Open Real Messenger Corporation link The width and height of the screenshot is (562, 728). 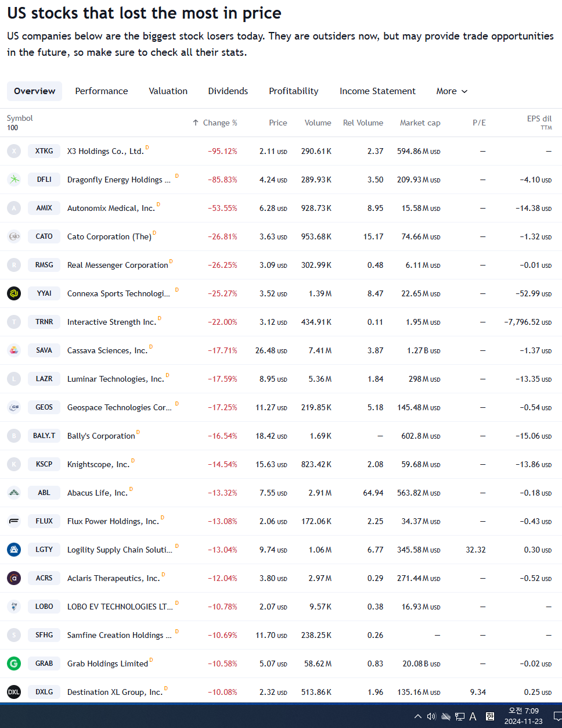(118, 265)
